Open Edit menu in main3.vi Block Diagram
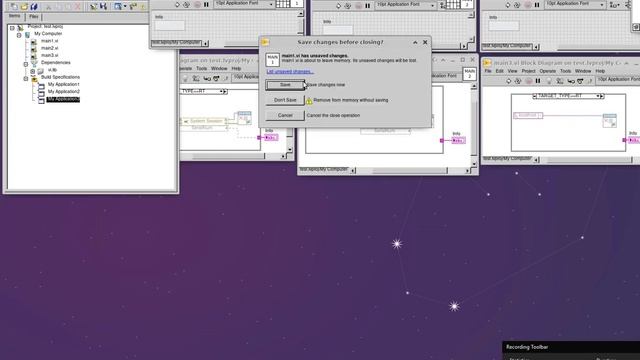640x360 pixels. 500,71
